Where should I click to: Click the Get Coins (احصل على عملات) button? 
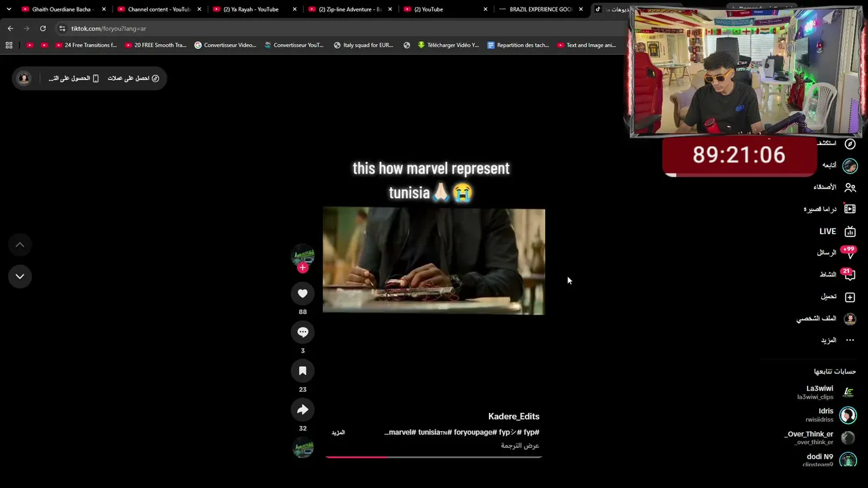(133, 79)
